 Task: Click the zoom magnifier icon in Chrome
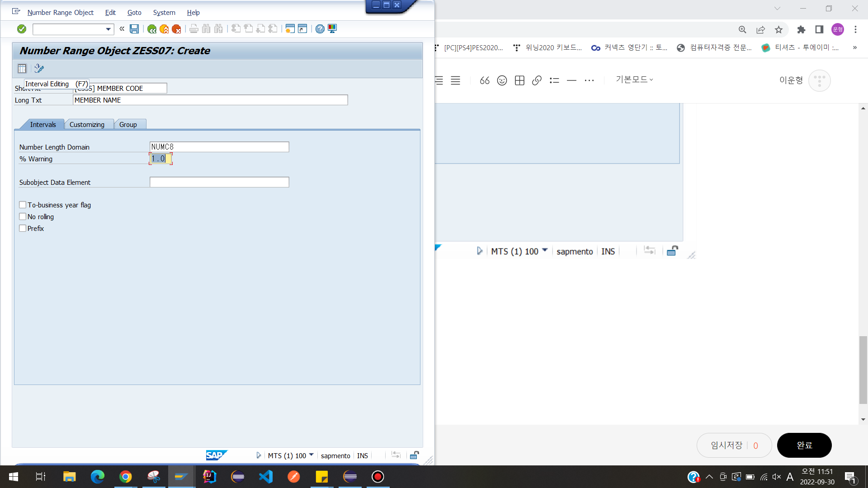pyautogui.click(x=742, y=30)
